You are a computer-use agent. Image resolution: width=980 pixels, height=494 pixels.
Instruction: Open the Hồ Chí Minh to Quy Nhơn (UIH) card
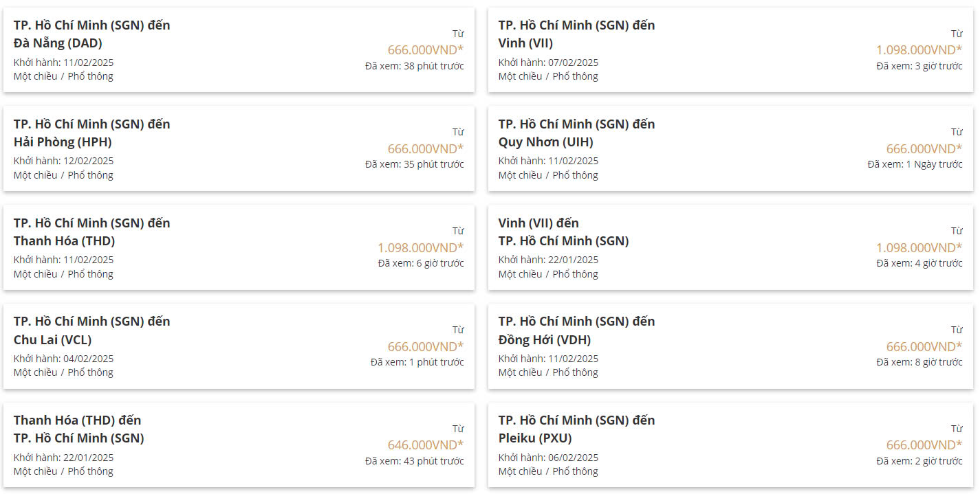tap(730, 148)
